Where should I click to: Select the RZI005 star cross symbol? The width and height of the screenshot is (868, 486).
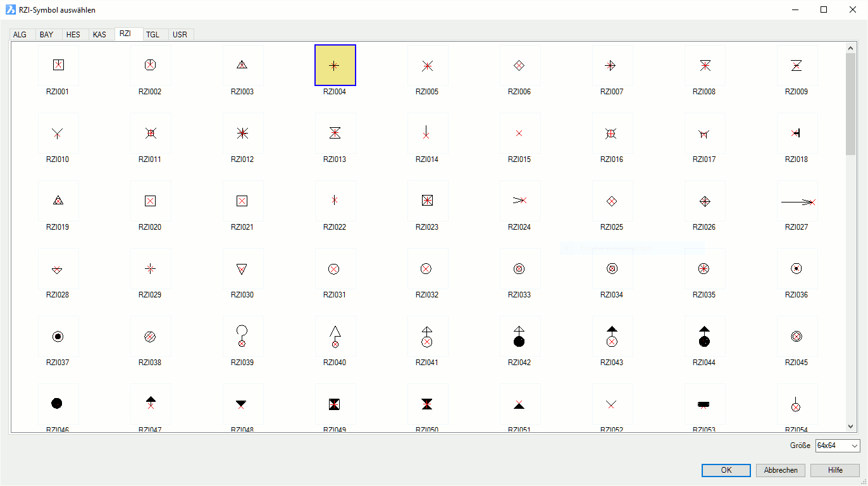[428, 65]
